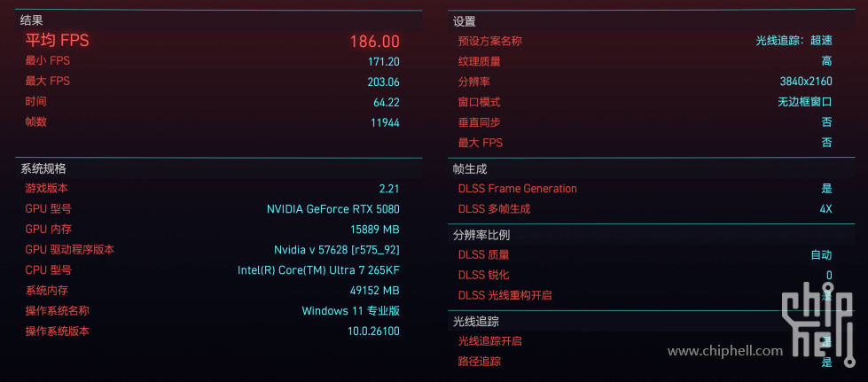
Task: Toggle the 垂直同步 value 否
Action: click(x=826, y=122)
